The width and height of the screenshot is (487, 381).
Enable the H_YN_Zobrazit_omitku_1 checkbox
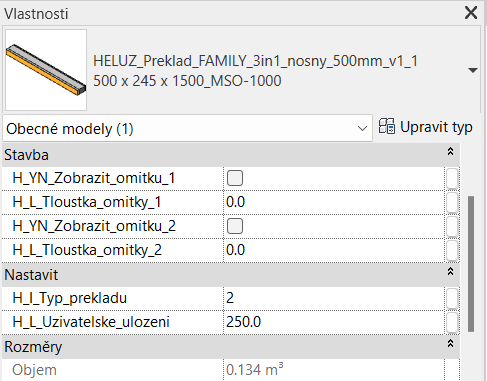235,178
